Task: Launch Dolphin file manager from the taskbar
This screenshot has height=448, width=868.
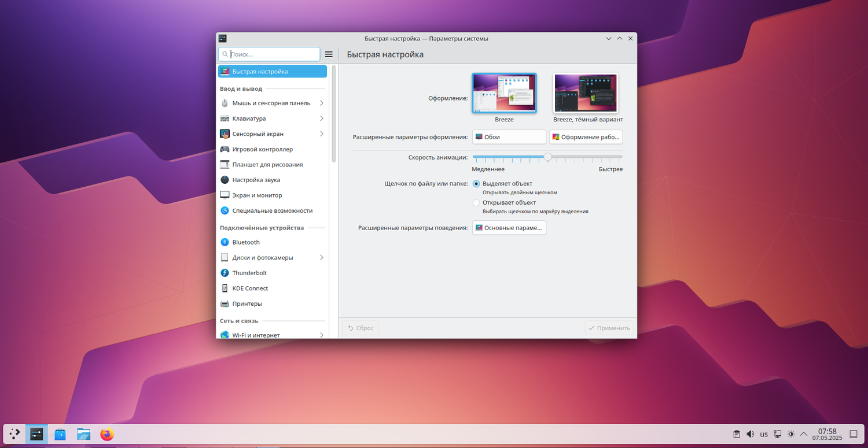Action: [x=84, y=434]
